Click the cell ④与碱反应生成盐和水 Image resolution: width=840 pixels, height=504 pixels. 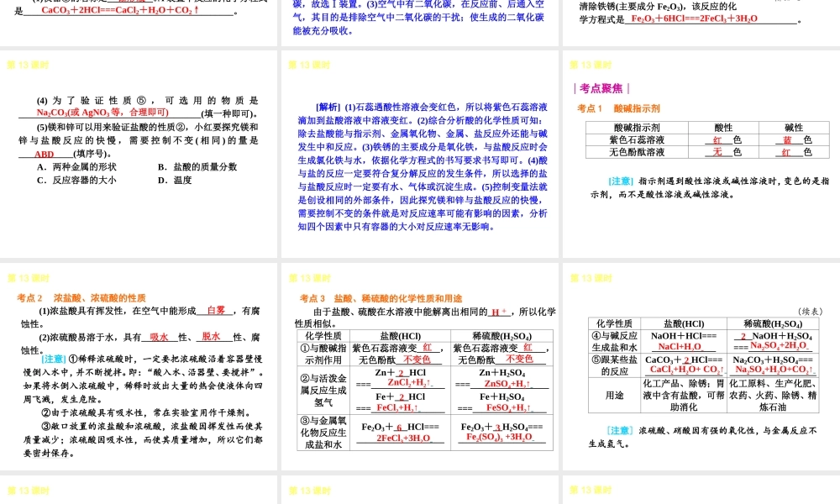pyautogui.click(x=614, y=341)
